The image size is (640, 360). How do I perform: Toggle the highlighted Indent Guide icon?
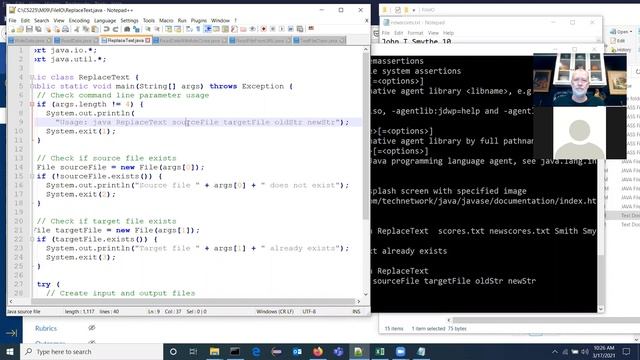click(x=208, y=29)
